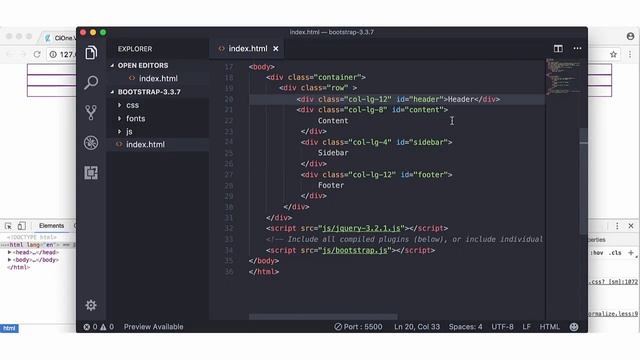Image resolution: width=640 pixels, height=360 pixels.
Task: Expand the head node in DevTools
Action: pos(9,252)
